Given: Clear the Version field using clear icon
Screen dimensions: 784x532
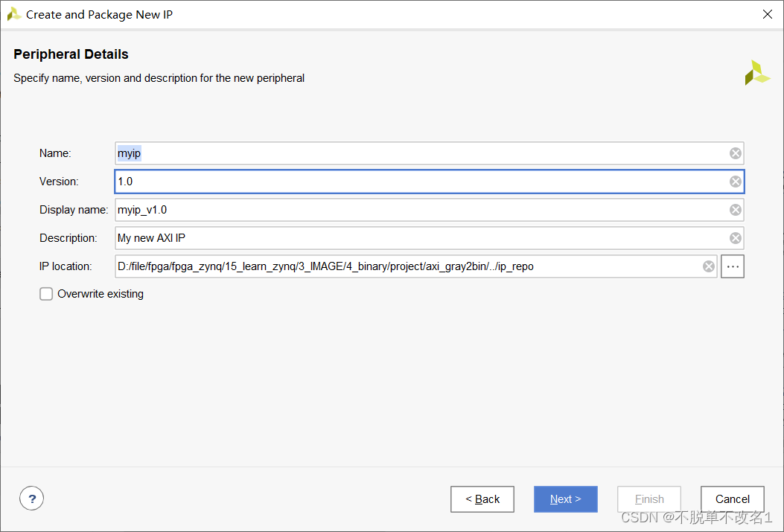Looking at the screenshot, I should (x=735, y=182).
